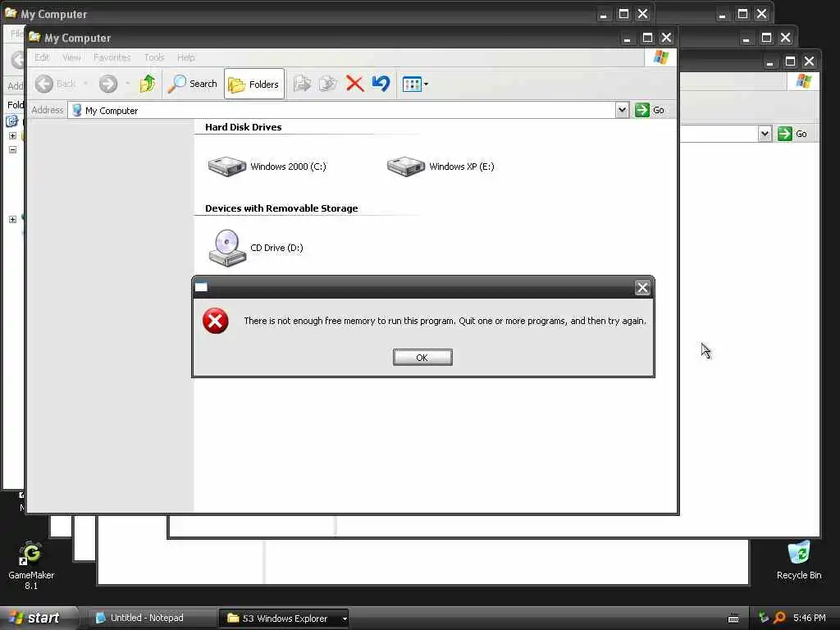Expand the Address bar dropdown in the front window

(x=622, y=111)
